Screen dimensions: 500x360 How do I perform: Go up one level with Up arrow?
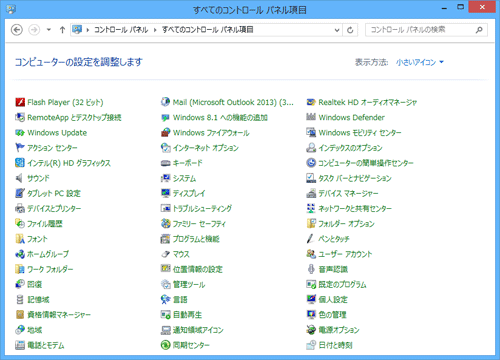(x=62, y=30)
